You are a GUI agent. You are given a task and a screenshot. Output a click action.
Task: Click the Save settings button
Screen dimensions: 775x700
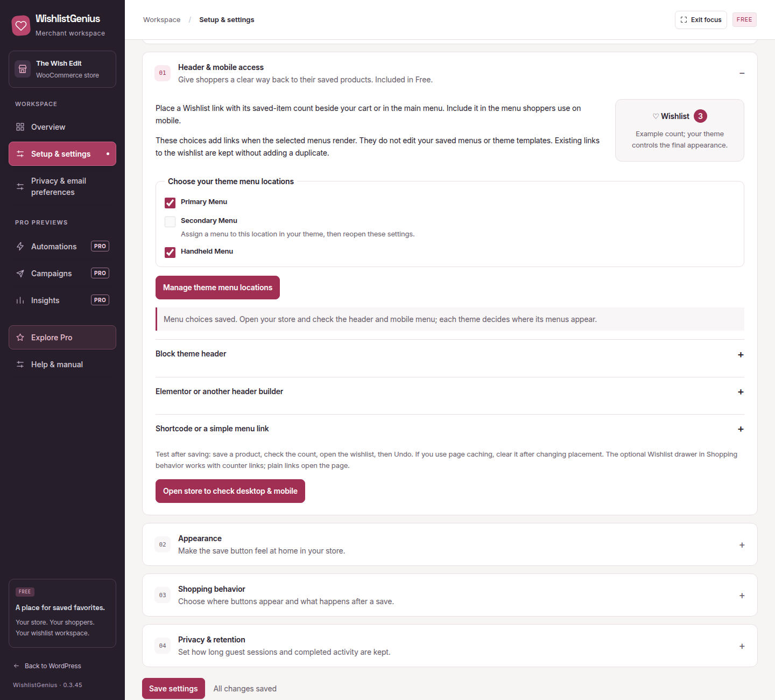pos(173,689)
